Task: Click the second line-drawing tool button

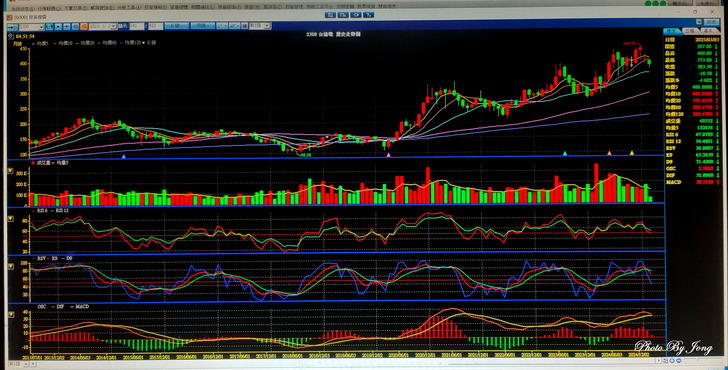Action: point(234,26)
